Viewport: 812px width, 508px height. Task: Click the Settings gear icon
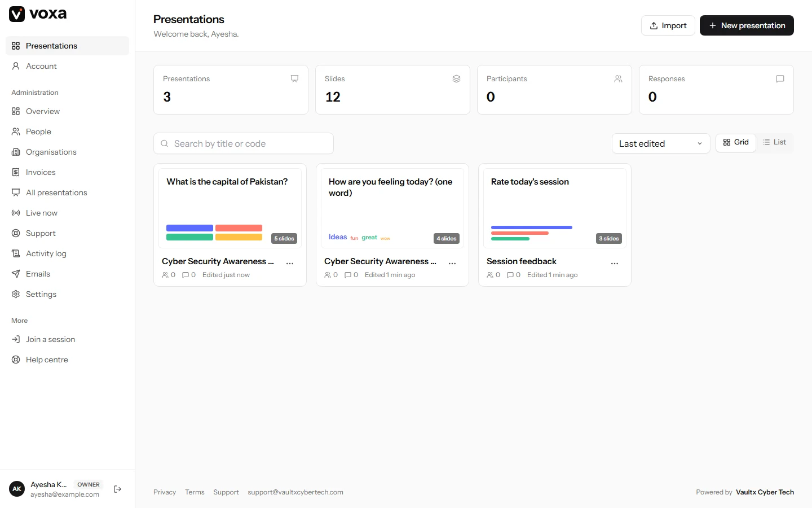click(x=16, y=294)
